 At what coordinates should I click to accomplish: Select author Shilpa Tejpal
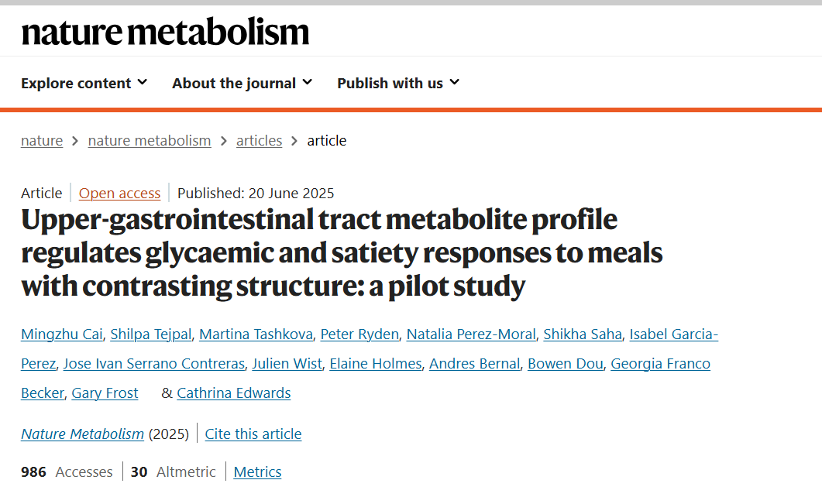point(151,334)
